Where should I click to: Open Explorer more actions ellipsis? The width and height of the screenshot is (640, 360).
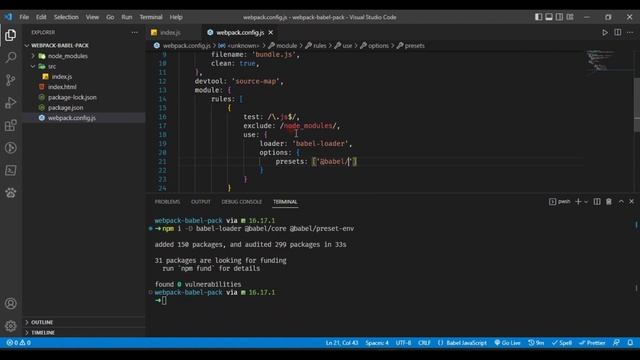(x=135, y=32)
